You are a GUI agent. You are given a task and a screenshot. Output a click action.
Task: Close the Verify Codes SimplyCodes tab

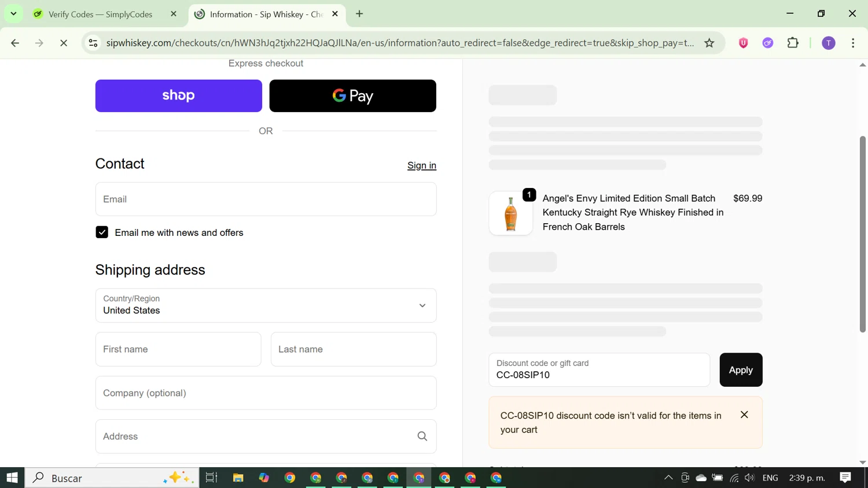tap(174, 14)
